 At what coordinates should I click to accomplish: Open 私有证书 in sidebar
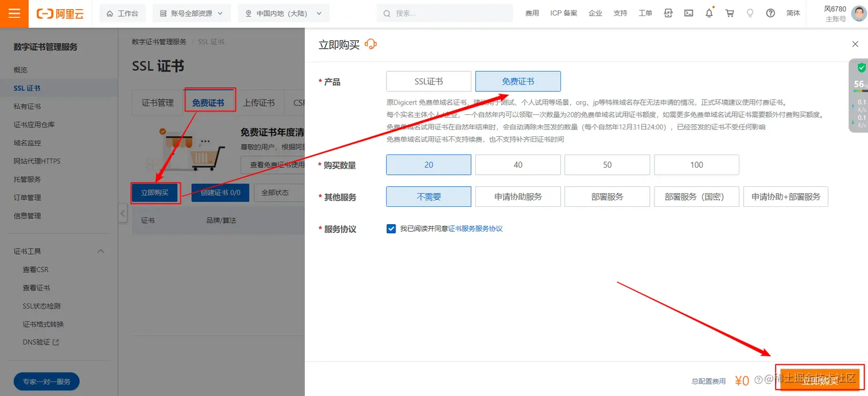tap(28, 106)
